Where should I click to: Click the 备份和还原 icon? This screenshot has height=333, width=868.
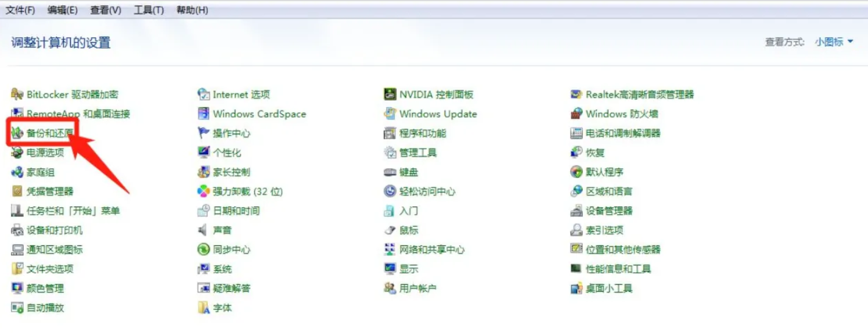17,133
